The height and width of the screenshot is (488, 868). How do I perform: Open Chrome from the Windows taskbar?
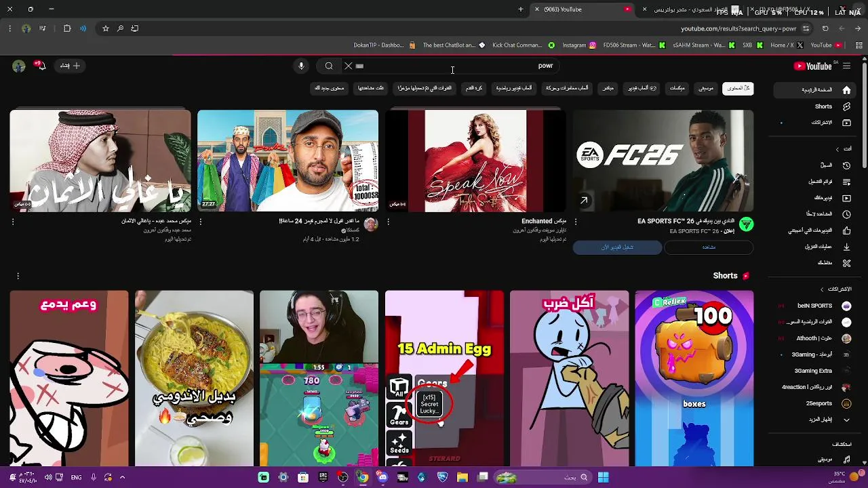click(x=363, y=477)
